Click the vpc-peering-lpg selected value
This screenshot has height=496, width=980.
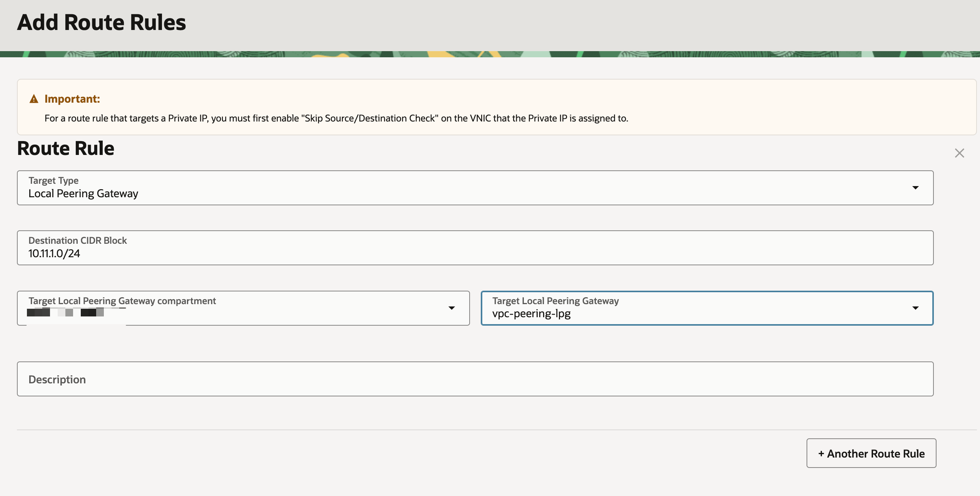[531, 314]
